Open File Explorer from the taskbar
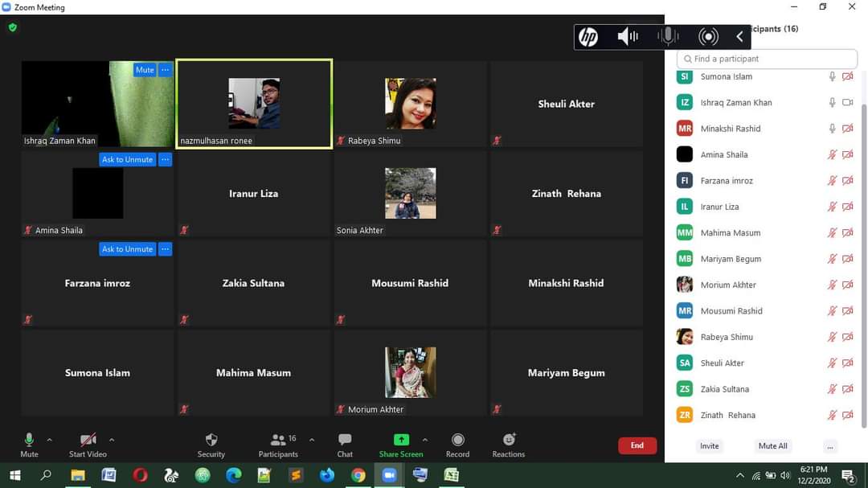The height and width of the screenshot is (488, 868). 77,475
